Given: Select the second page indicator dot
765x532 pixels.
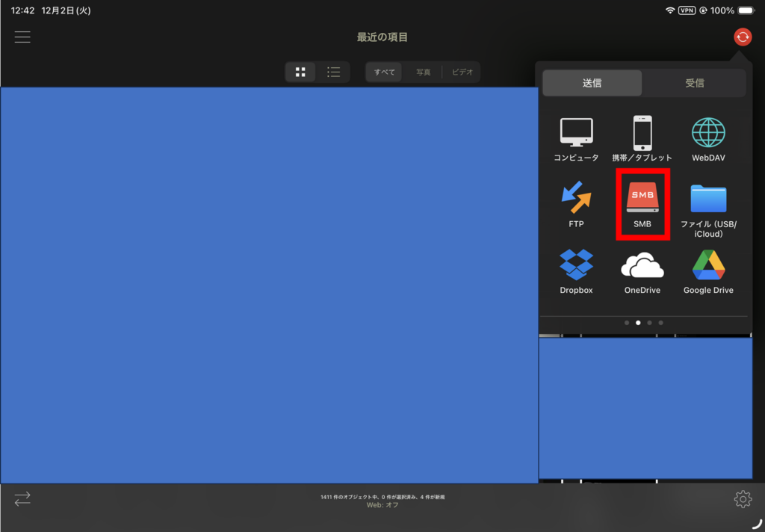Looking at the screenshot, I should [x=638, y=323].
